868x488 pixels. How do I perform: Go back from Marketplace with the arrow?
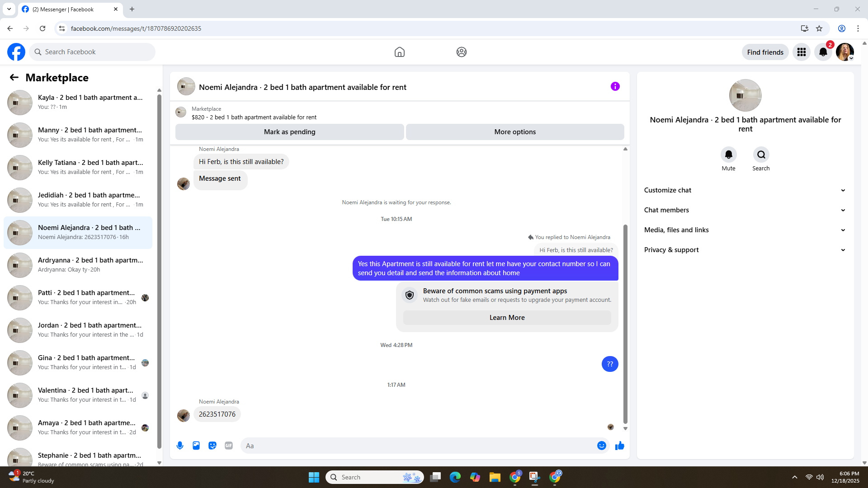[x=14, y=78]
